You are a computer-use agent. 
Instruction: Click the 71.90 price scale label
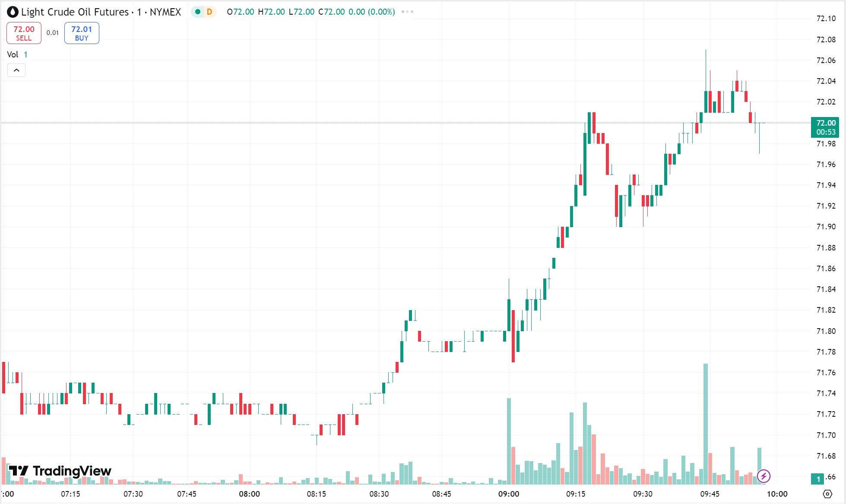pyautogui.click(x=826, y=227)
